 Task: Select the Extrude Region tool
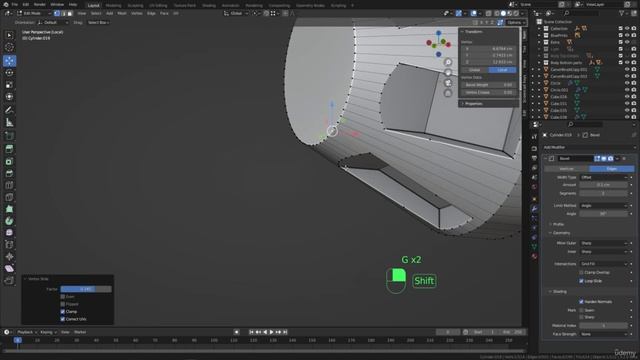point(9,149)
